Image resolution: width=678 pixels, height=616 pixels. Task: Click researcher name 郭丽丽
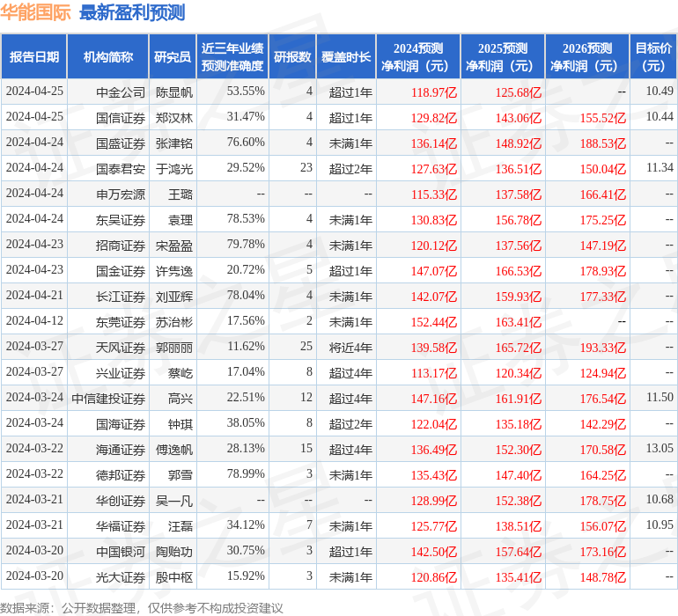(x=174, y=347)
